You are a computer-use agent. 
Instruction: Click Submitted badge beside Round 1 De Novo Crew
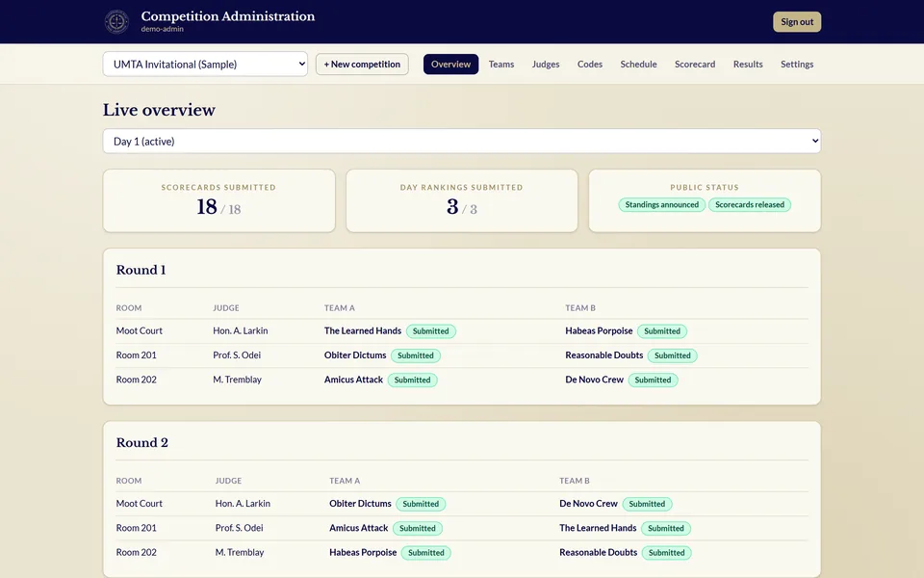pyautogui.click(x=653, y=380)
